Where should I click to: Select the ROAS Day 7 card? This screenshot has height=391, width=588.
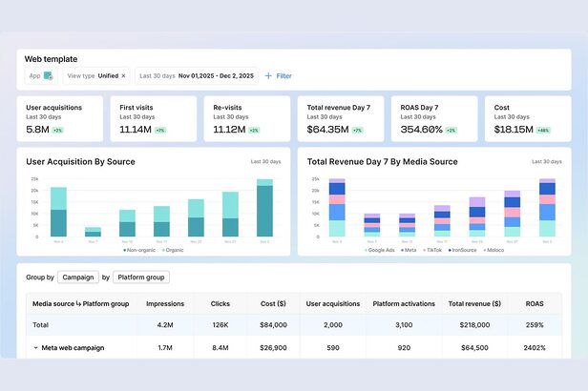[434, 118]
